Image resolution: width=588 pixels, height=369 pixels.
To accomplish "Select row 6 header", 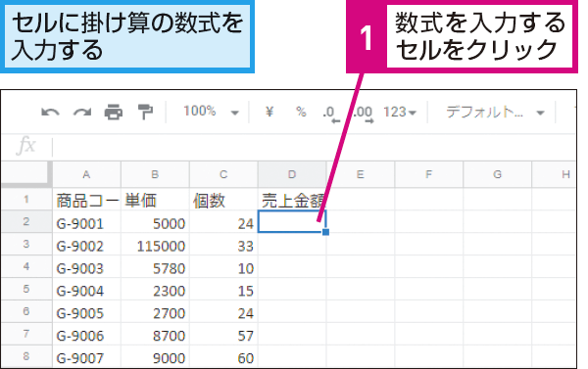I will (x=26, y=311).
